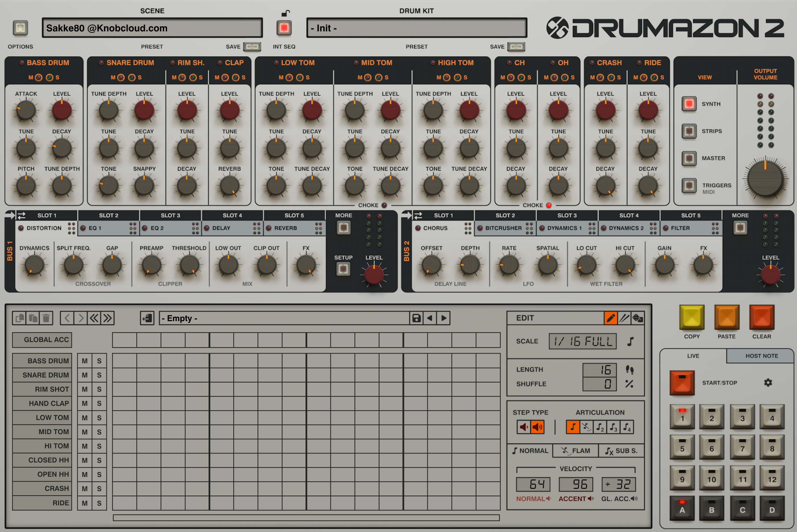Image resolution: width=797 pixels, height=532 pixels.
Task: Activate the pencil edit icon in EDIT panel
Action: [610, 318]
